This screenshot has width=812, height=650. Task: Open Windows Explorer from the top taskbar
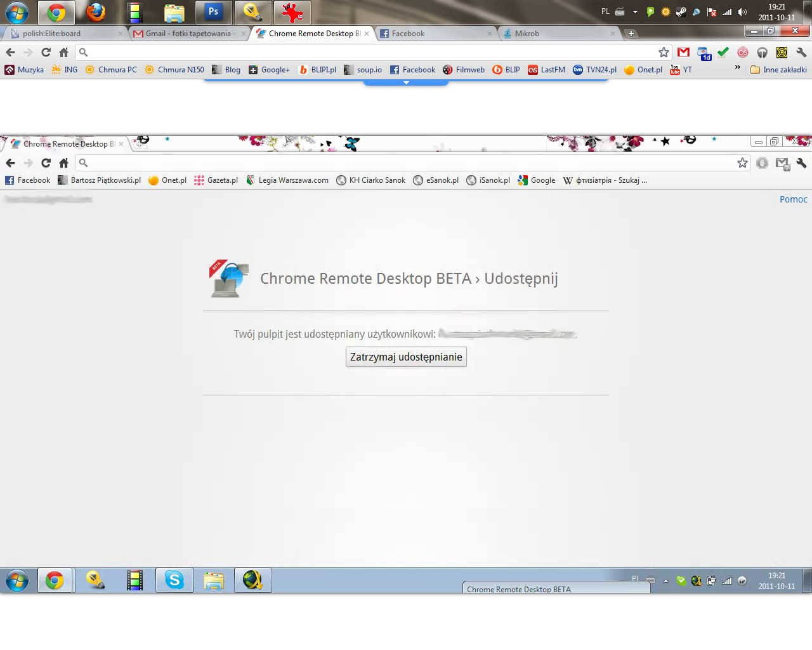[174, 12]
